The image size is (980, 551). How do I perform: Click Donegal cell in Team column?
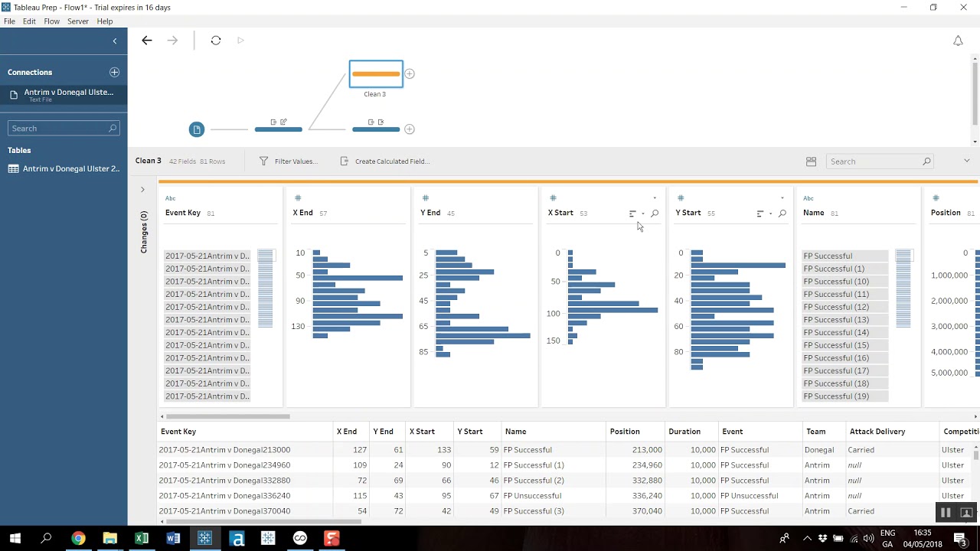819,450
